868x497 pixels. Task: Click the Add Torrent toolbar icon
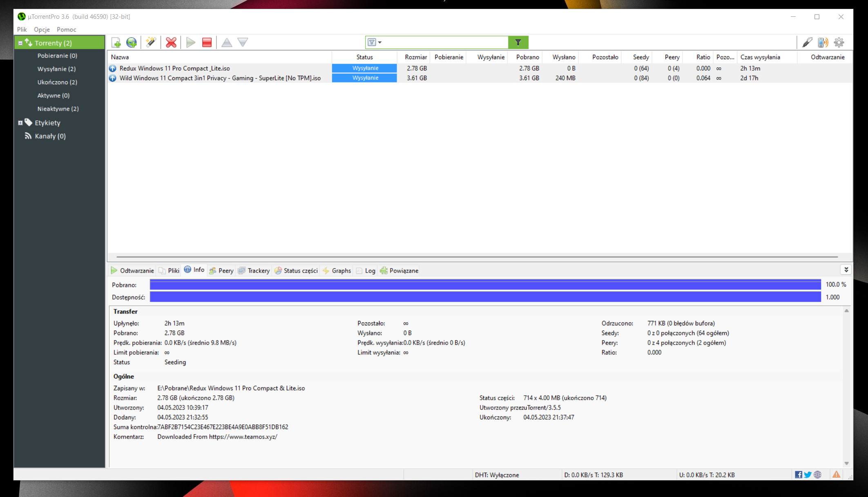coord(116,43)
